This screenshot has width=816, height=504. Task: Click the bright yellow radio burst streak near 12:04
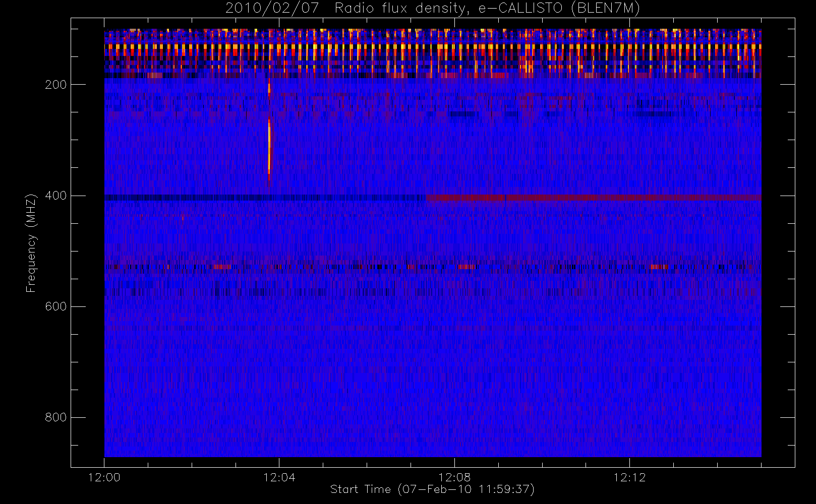click(269, 149)
